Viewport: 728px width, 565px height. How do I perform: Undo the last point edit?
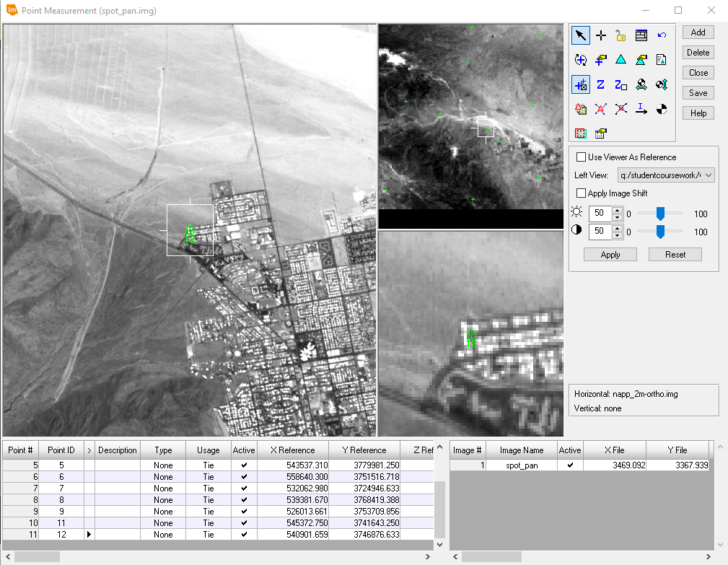coord(661,35)
